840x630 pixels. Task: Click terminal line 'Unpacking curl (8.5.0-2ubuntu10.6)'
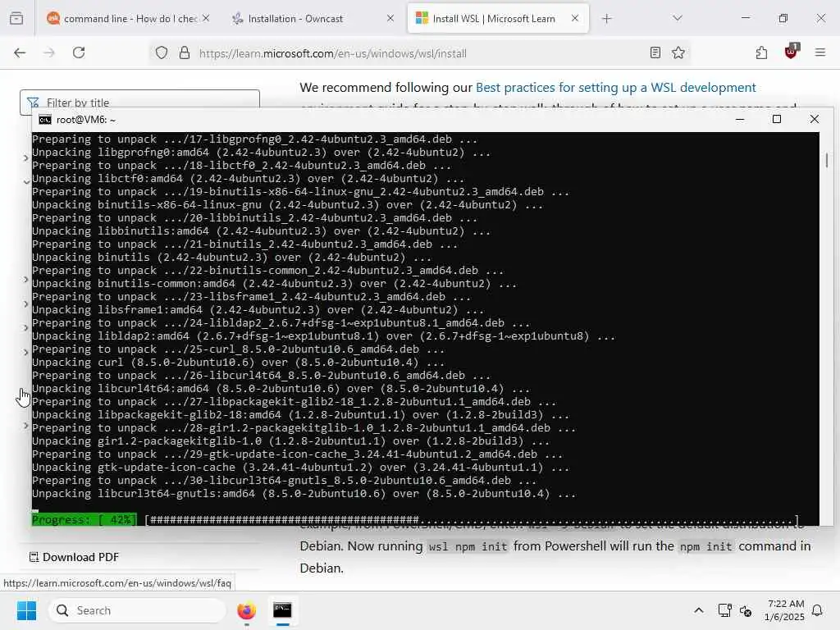pos(239,362)
